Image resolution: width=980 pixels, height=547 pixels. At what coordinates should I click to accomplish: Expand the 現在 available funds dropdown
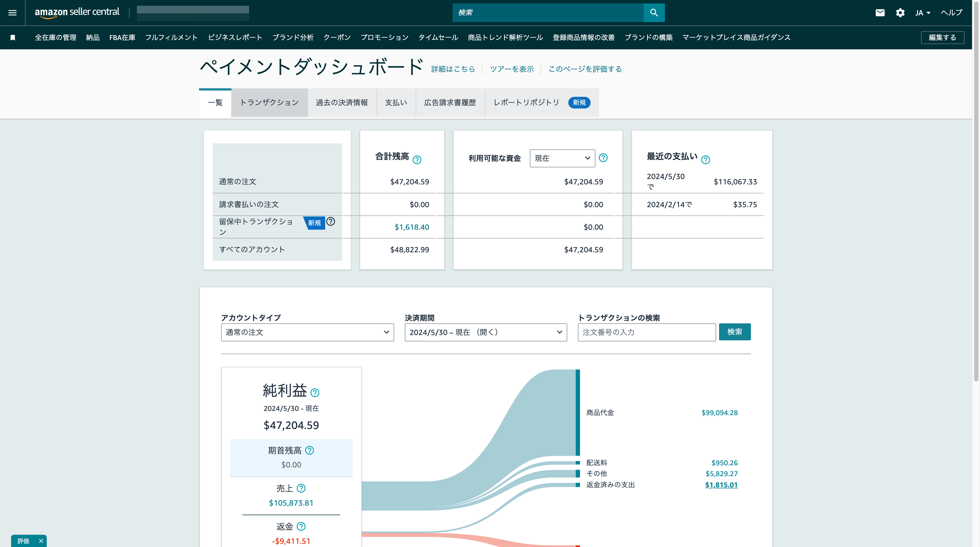(562, 158)
